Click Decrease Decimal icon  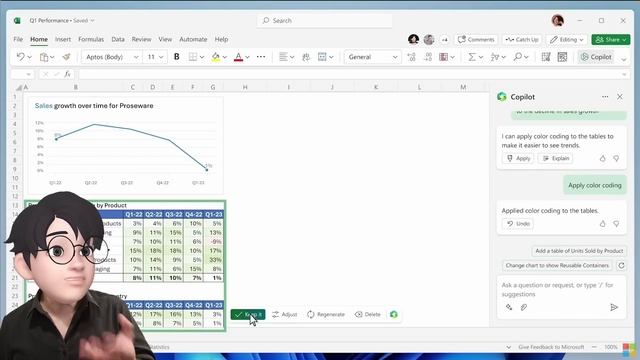tap(428, 57)
